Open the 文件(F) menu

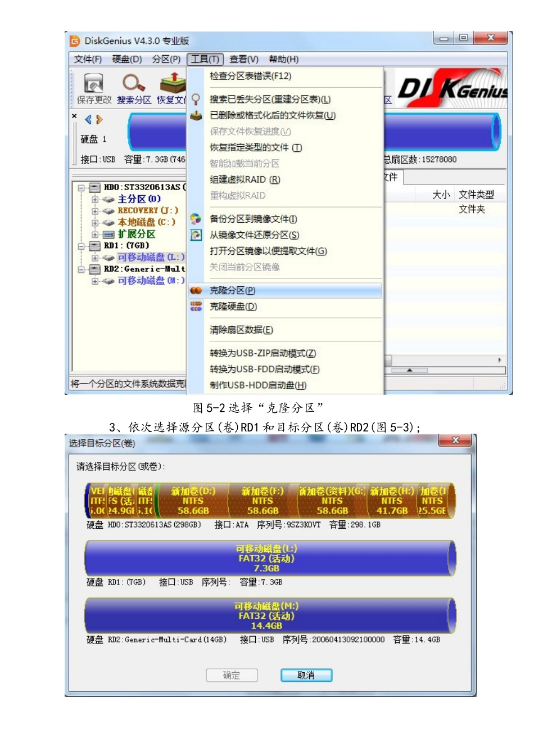coord(88,59)
